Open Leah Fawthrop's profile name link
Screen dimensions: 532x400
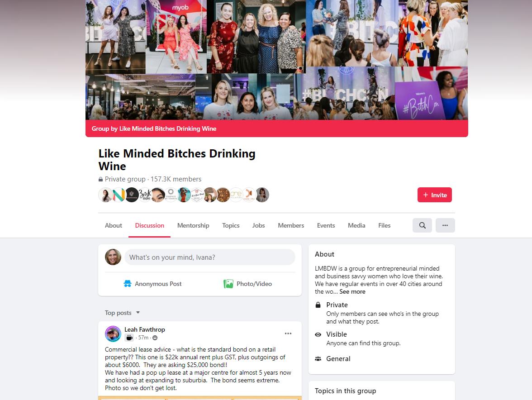[145, 329]
